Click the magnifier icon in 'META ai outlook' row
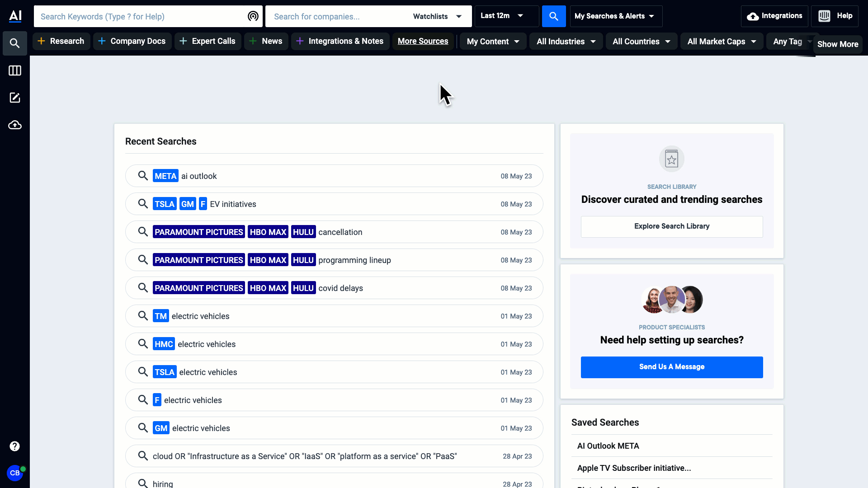This screenshot has width=868, height=488. click(143, 176)
